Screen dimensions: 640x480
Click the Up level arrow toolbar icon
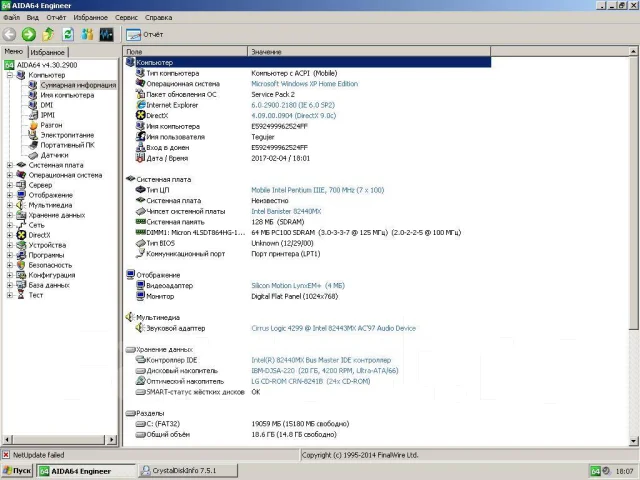(48, 34)
